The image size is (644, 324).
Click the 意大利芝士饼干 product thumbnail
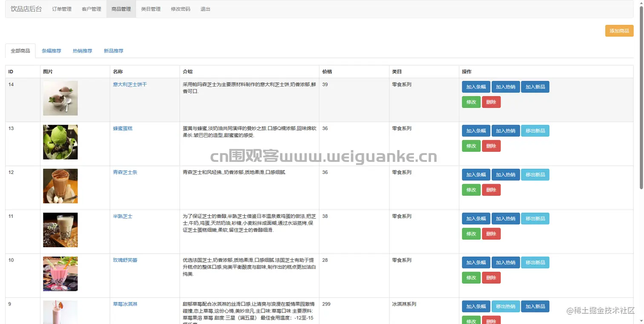pyautogui.click(x=60, y=98)
